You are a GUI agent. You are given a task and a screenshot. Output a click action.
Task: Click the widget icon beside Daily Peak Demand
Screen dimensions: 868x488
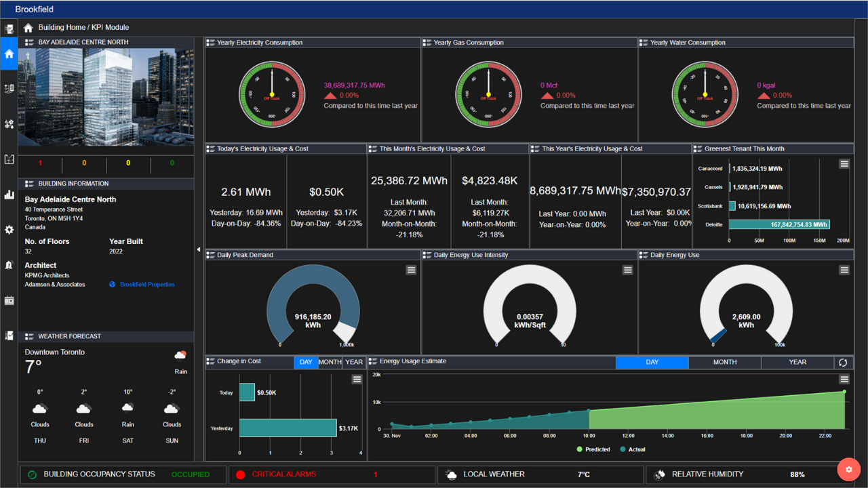pyautogui.click(x=211, y=255)
